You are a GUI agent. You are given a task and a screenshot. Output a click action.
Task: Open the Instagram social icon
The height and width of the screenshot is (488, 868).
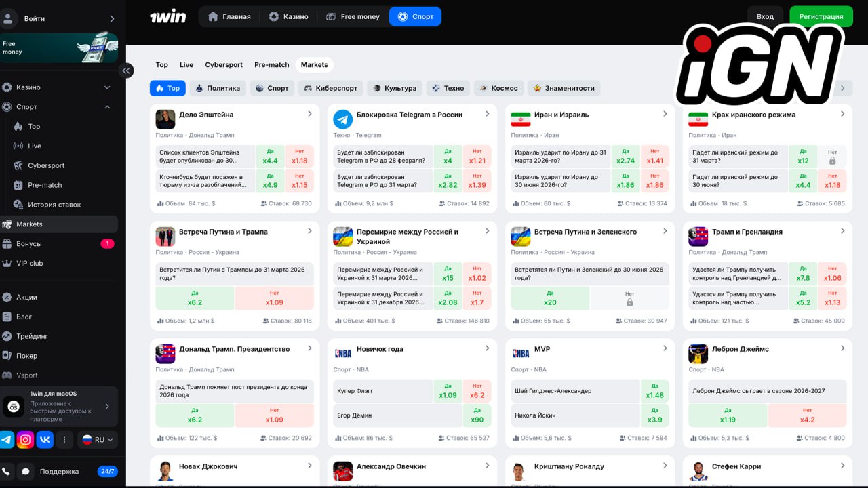click(26, 439)
